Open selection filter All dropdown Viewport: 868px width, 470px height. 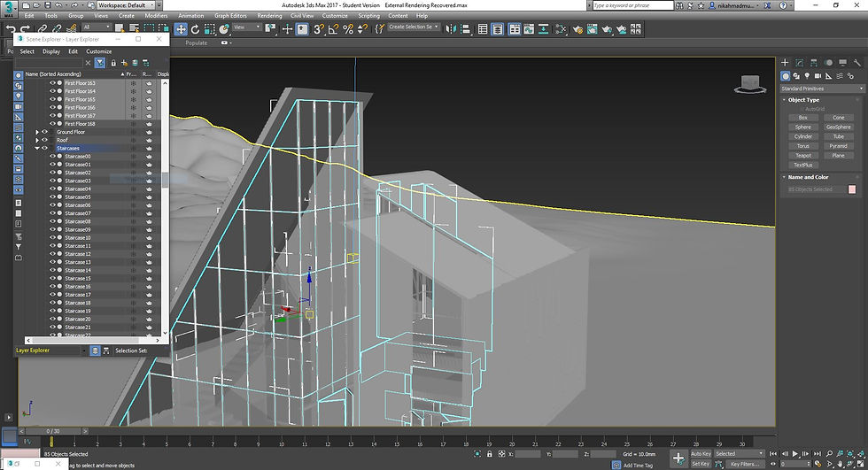[97, 27]
